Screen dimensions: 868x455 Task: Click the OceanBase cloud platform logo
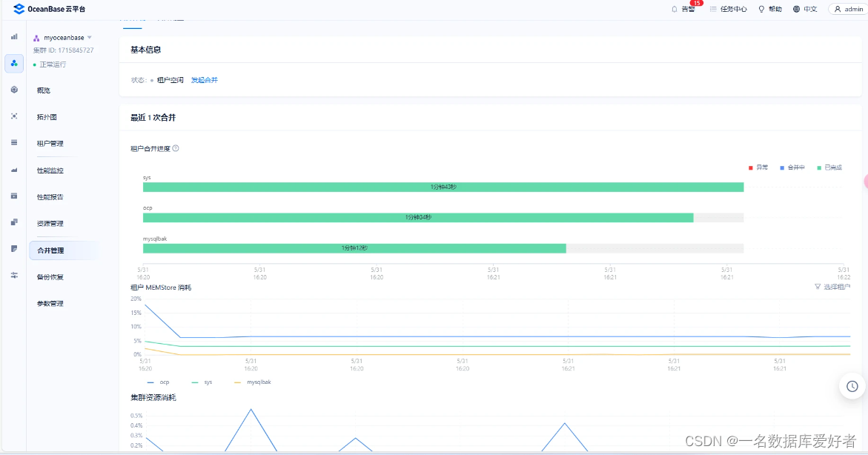tap(49, 9)
